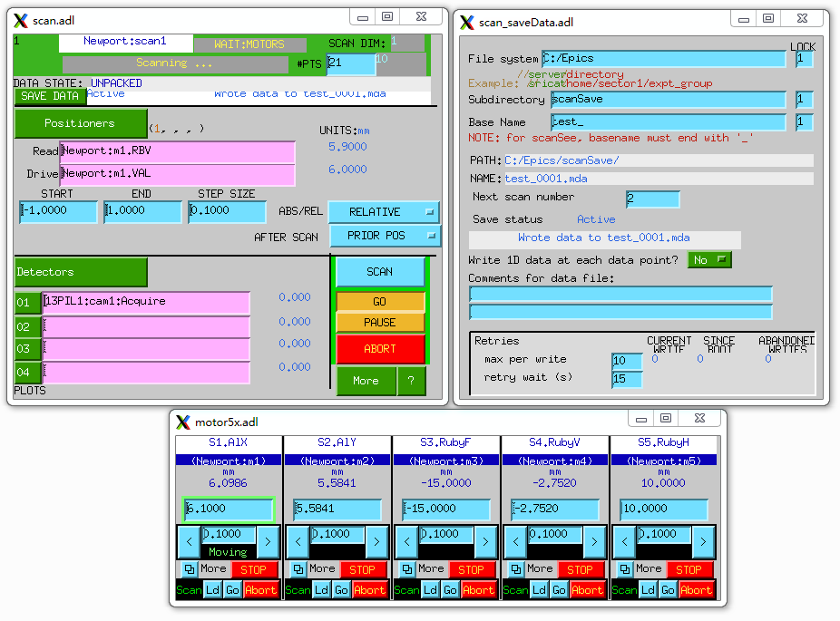The width and height of the screenshot is (840, 621).
Task: Open More for S5.RubyH motor
Action: point(649,568)
